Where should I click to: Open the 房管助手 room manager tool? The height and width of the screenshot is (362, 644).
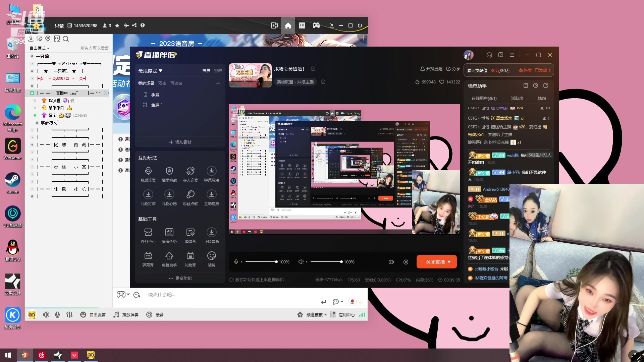[x=169, y=256]
